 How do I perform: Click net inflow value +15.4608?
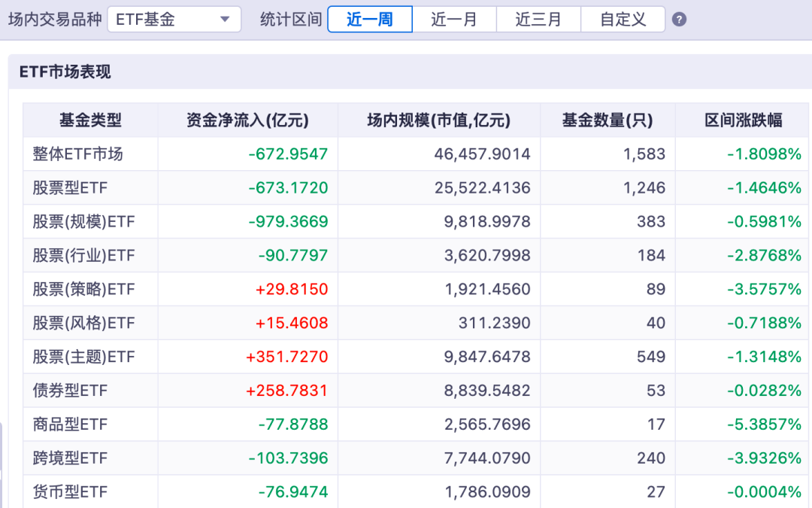[292, 323]
